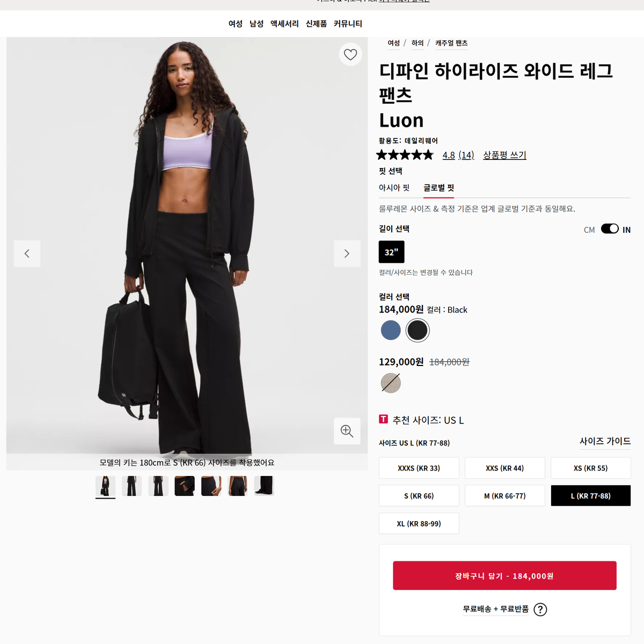The image size is (644, 644).
Task: Show next product image with right arrow
Action: pos(347,253)
